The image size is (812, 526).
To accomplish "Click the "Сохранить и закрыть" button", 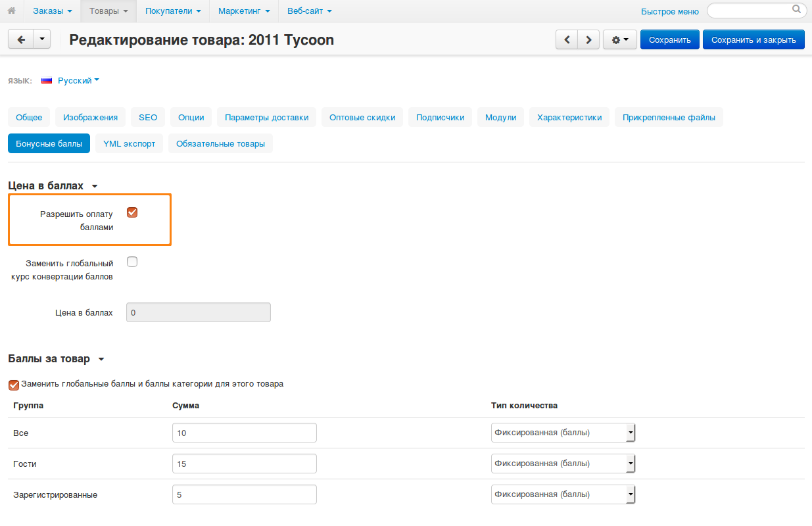I will click(753, 40).
